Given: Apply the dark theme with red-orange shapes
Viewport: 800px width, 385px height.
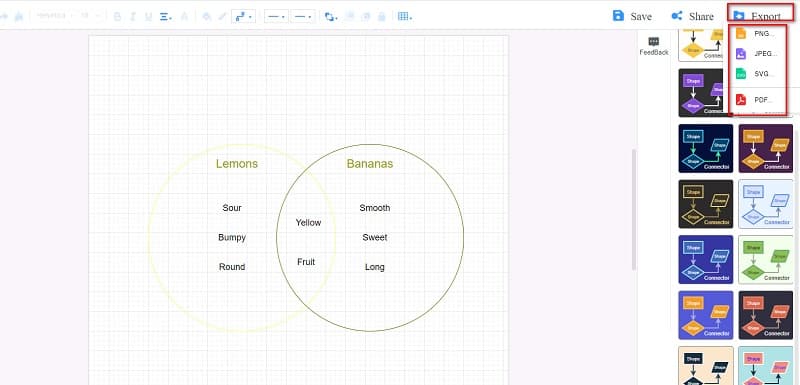Looking at the screenshot, I should click(x=766, y=315).
